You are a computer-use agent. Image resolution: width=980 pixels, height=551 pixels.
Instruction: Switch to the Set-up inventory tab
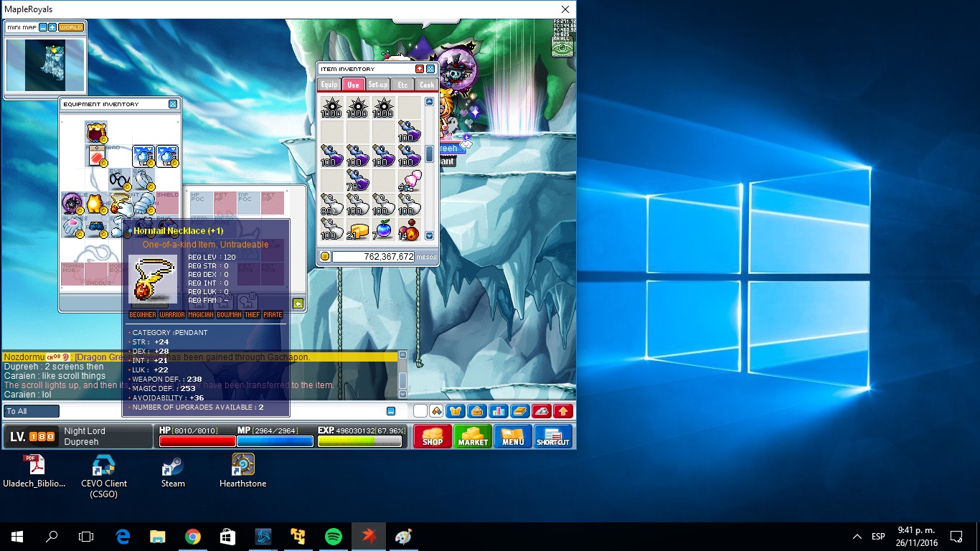(x=378, y=84)
